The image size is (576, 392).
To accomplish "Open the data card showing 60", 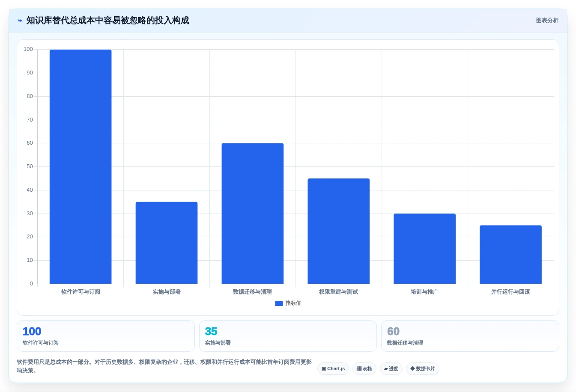I will pos(470,336).
